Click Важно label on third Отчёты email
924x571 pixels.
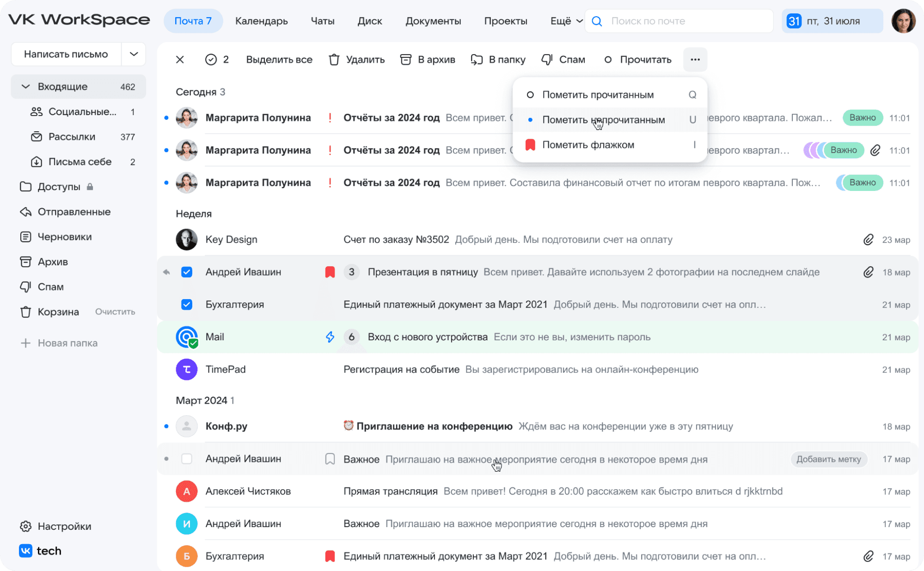click(863, 183)
